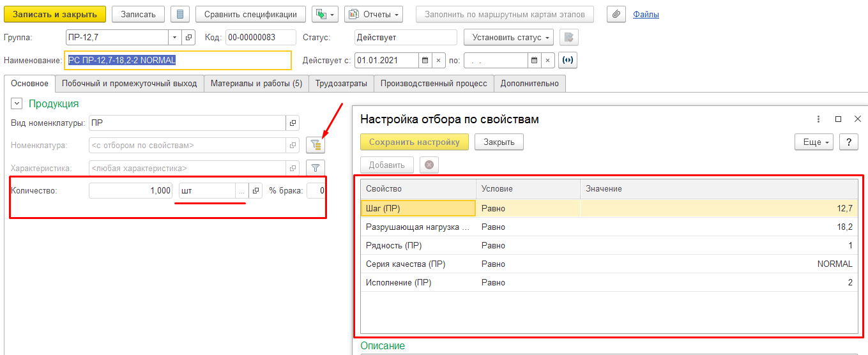Open calendar for 'Действует с' date
The height and width of the screenshot is (355, 868).
[x=425, y=61]
